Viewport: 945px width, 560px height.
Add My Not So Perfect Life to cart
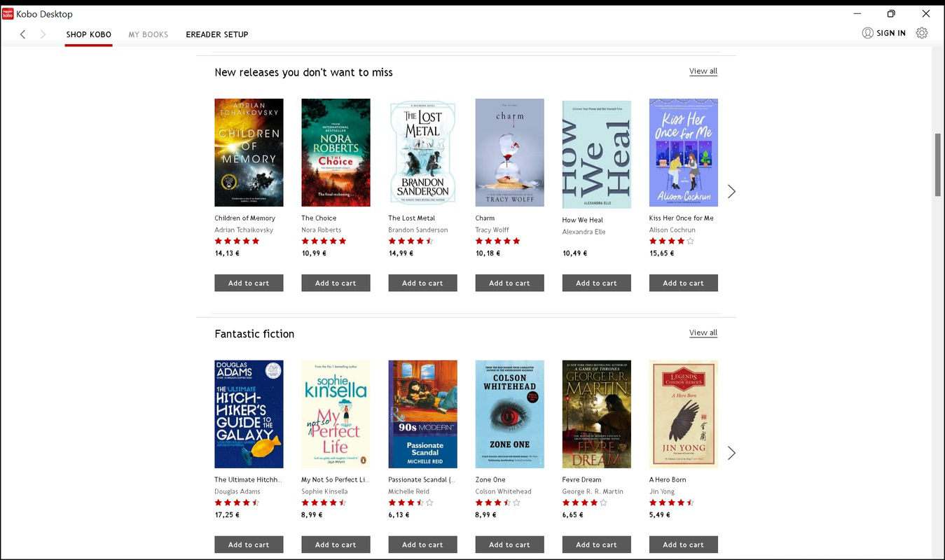tap(336, 545)
